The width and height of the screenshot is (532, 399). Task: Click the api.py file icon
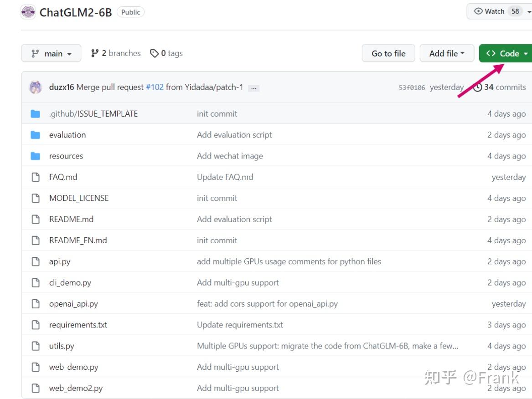tap(36, 261)
